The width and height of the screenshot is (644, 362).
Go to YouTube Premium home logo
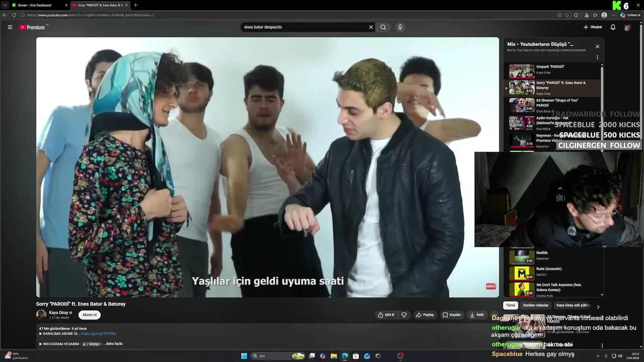[x=33, y=27]
